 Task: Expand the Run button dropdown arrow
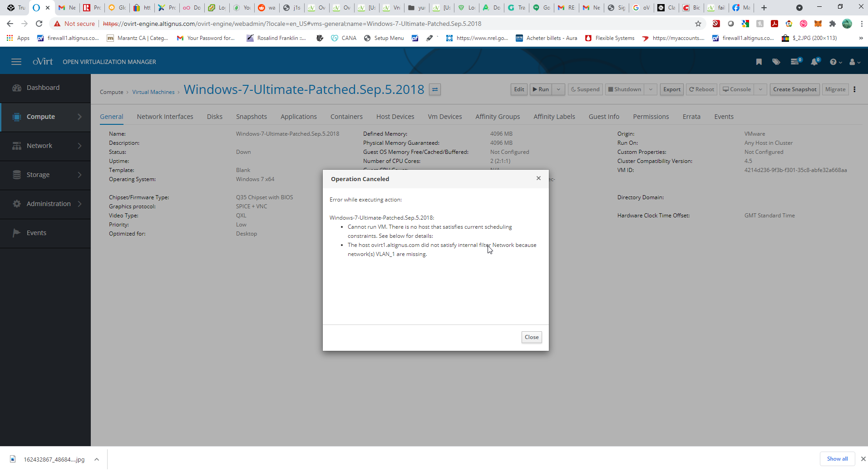558,89
